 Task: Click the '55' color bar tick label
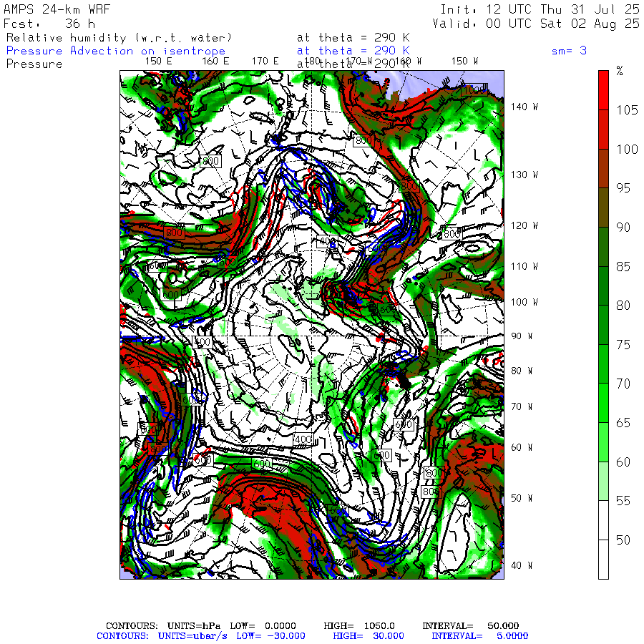click(x=623, y=501)
